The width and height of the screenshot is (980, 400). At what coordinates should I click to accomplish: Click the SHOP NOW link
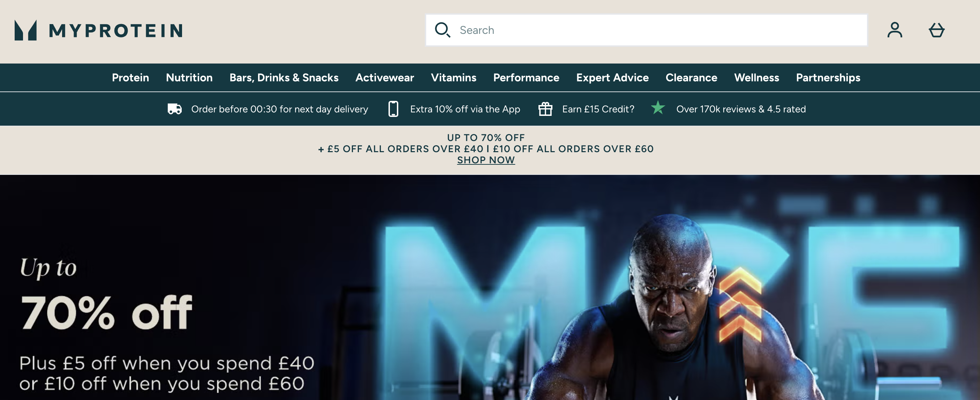tap(485, 160)
